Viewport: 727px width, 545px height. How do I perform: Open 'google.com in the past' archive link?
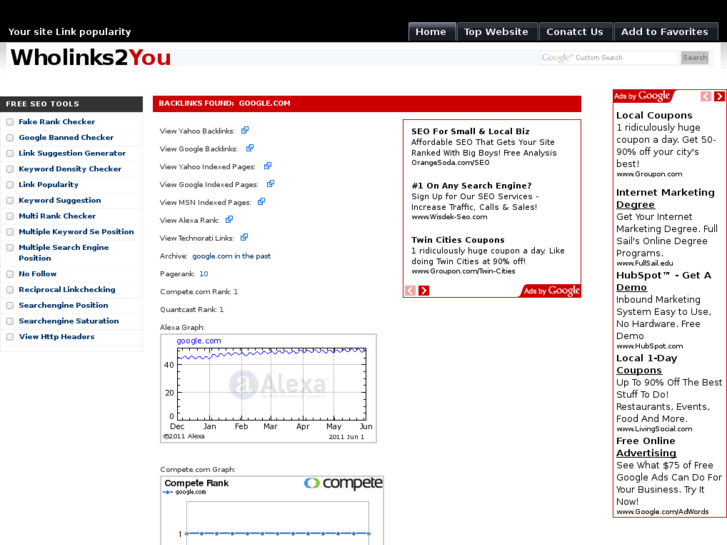[x=231, y=256]
